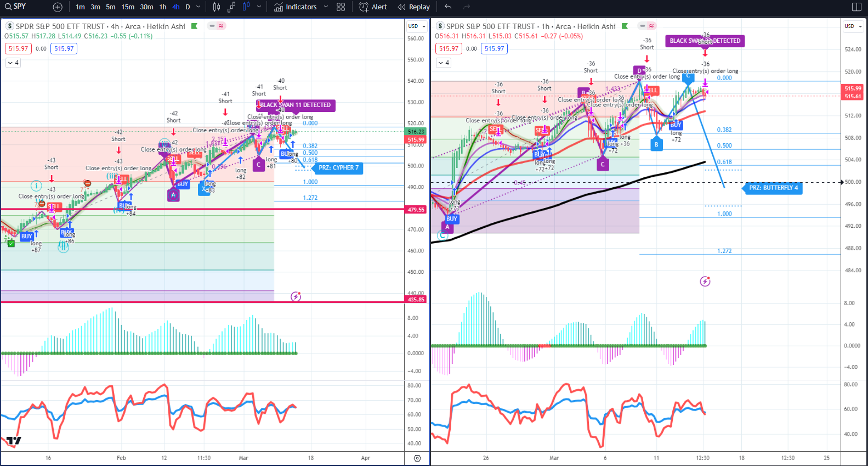Select the 435.85 price line label
Image resolution: width=868 pixels, height=466 pixels.
[416, 300]
